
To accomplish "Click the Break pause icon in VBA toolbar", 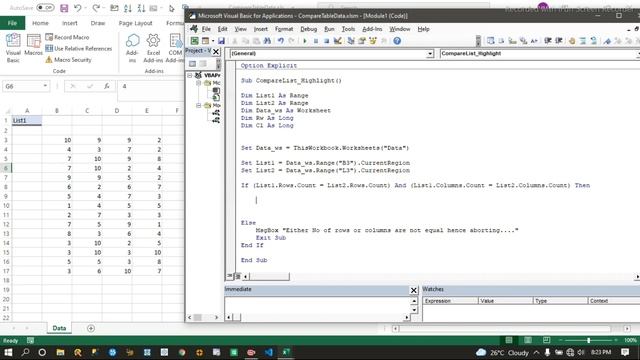I will click(x=316, y=41).
